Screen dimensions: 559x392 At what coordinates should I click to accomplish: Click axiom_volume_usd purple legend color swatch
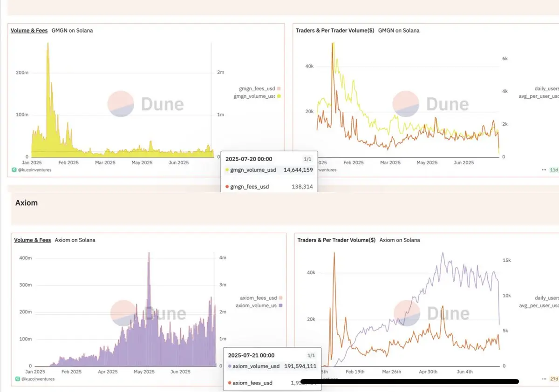pyautogui.click(x=280, y=305)
